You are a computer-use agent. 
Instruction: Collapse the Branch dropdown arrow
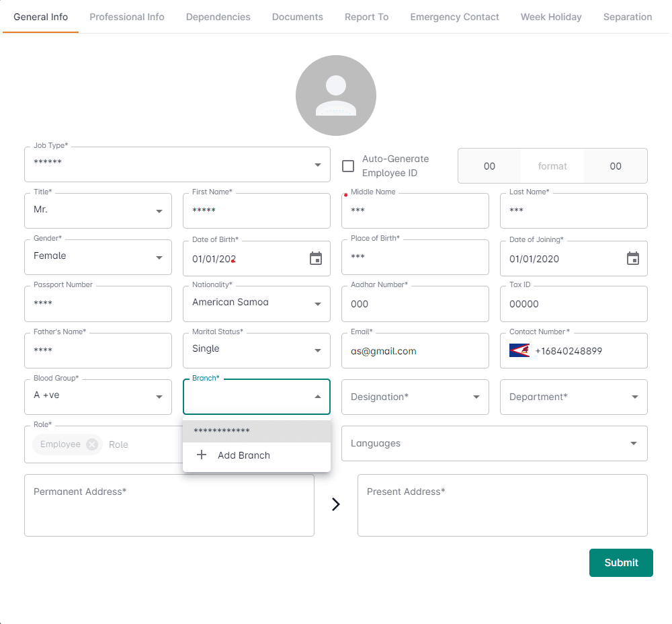click(x=318, y=397)
